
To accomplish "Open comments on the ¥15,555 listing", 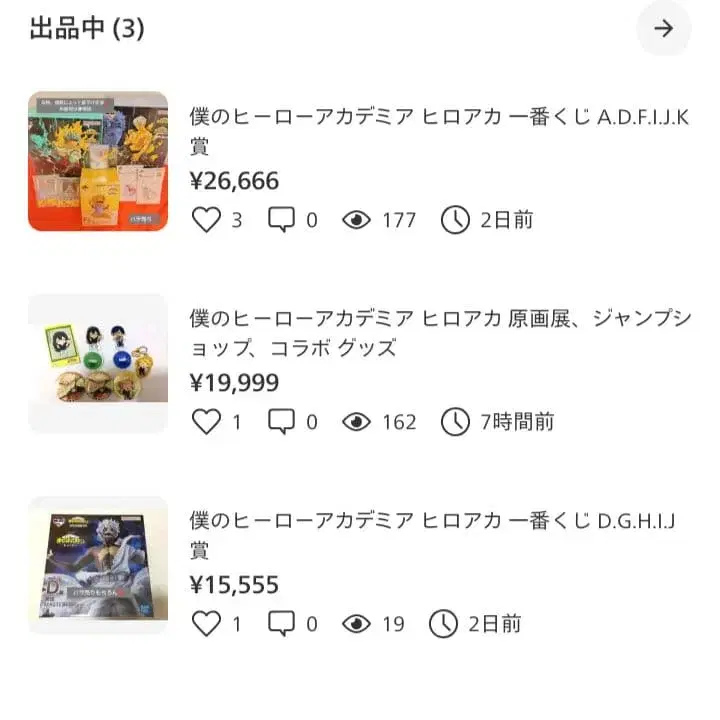I will [x=282, y=624].
